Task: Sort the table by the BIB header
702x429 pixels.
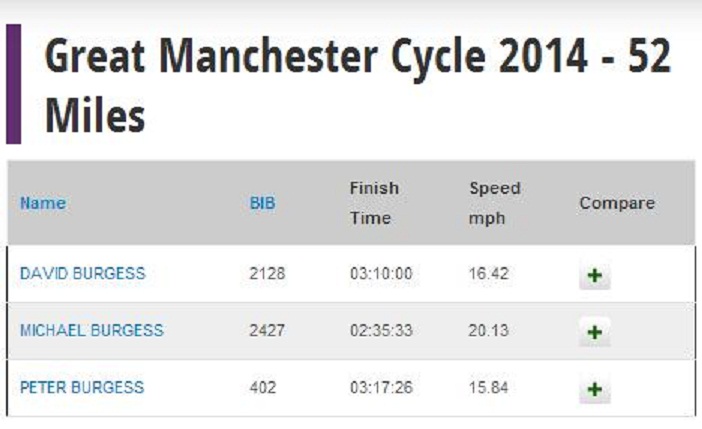Action: point(262,203)
